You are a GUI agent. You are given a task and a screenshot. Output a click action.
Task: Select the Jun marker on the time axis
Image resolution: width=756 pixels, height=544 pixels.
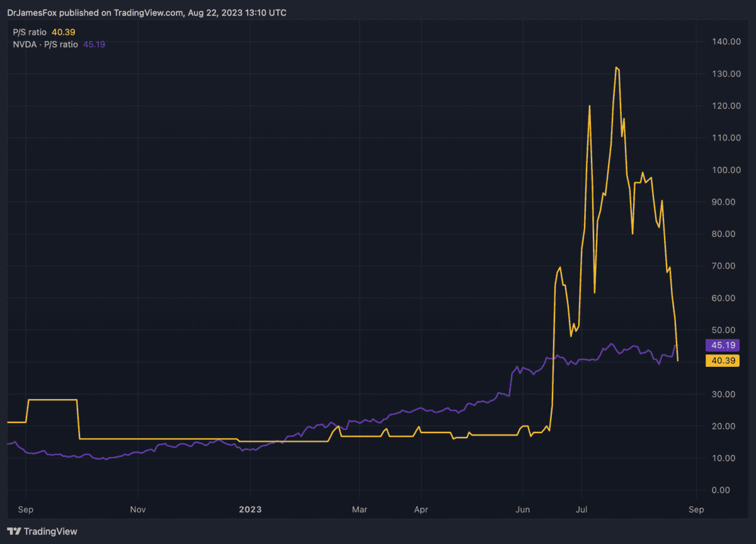(522, 509)
